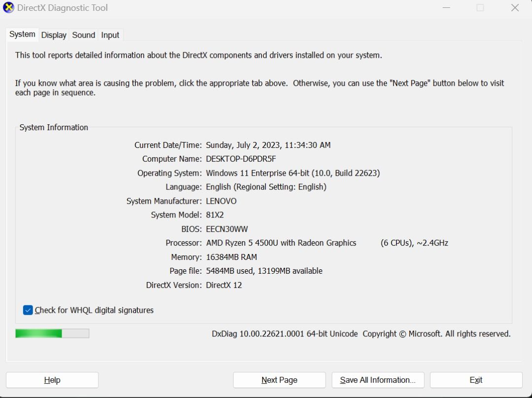Exit the DirectX Diagnostic Tool
This screenshot has height=398, width=532.
[475, 380]
